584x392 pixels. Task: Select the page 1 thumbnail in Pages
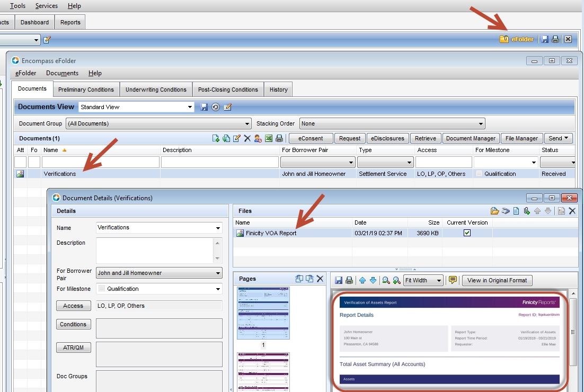[263, 313]
